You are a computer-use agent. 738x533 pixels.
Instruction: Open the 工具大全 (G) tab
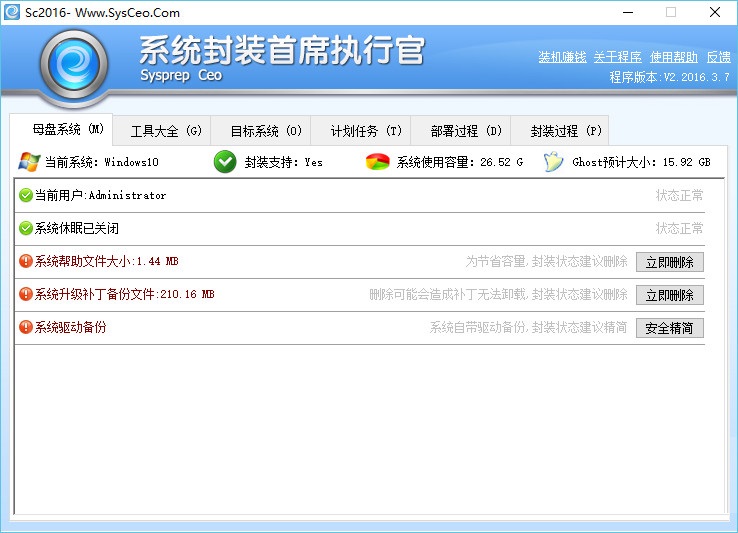[162, 131]
